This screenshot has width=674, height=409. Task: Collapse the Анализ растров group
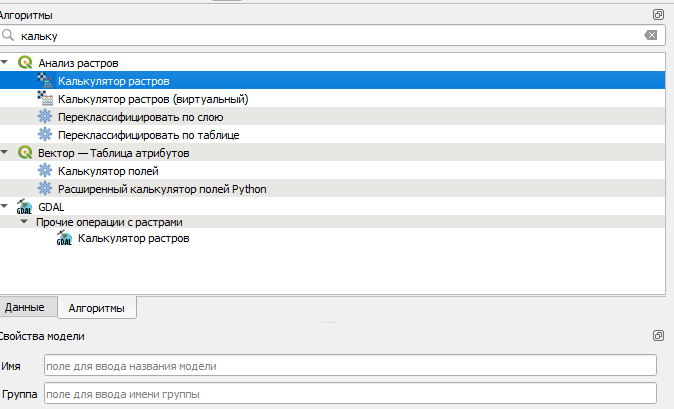pyautogui.click(x=4, y=62)
